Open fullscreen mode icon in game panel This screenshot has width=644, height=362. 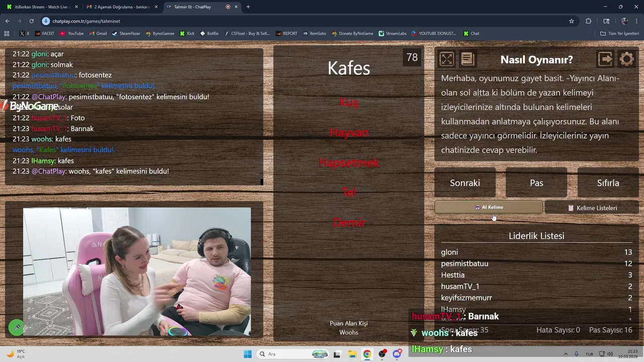pos(447,59)
